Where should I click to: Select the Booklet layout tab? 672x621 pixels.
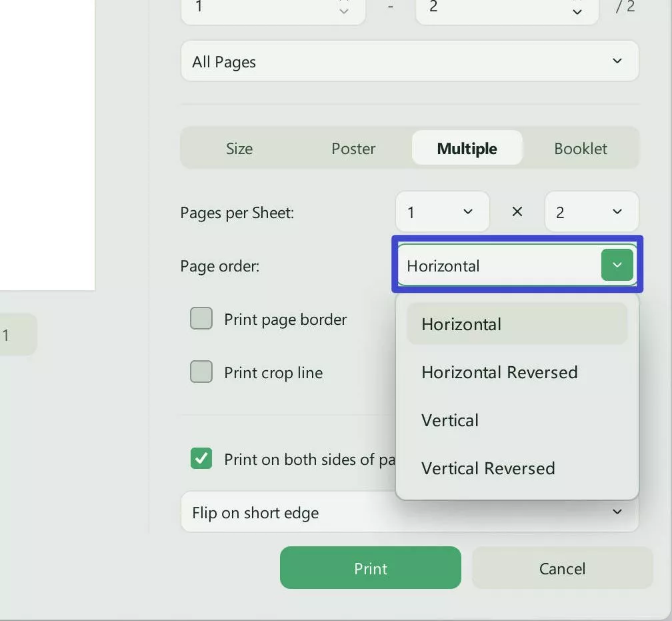click(580, 148)
